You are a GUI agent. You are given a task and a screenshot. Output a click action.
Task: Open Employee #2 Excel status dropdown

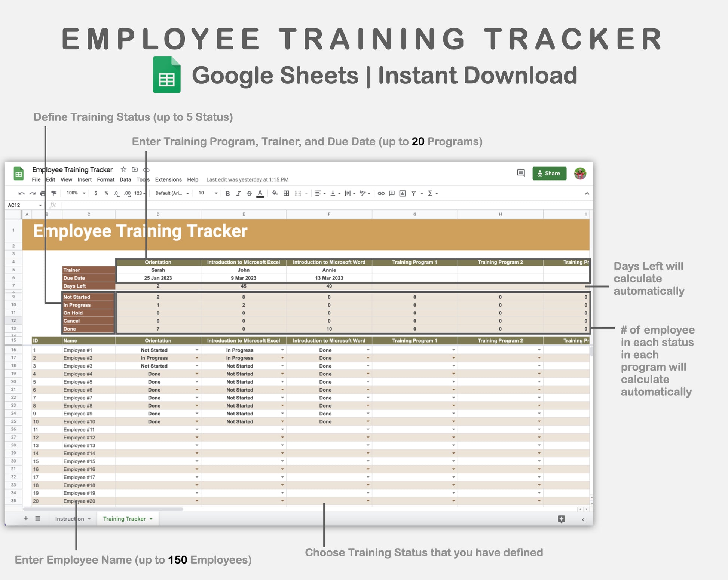[282, 358]
